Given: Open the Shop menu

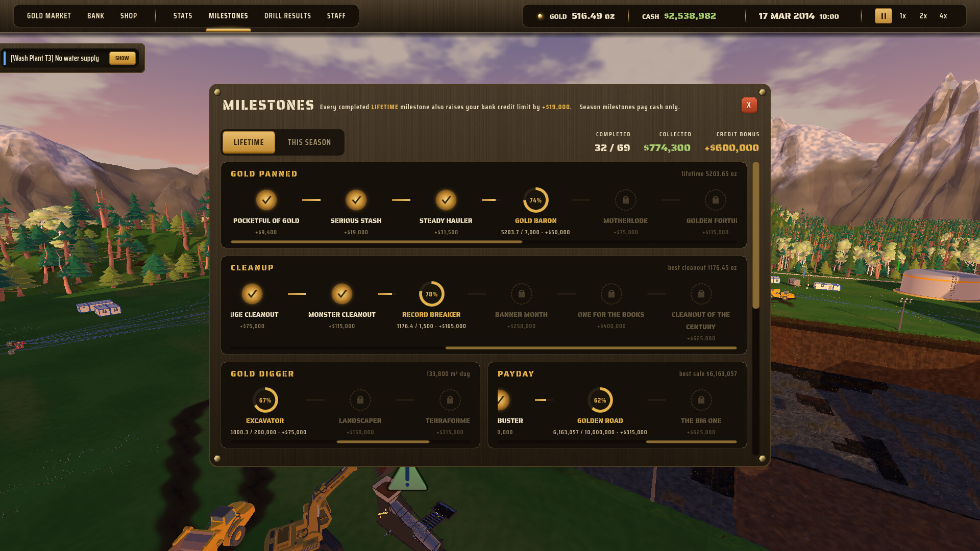Looking at the screenshot, I should (x=129, y=16).
